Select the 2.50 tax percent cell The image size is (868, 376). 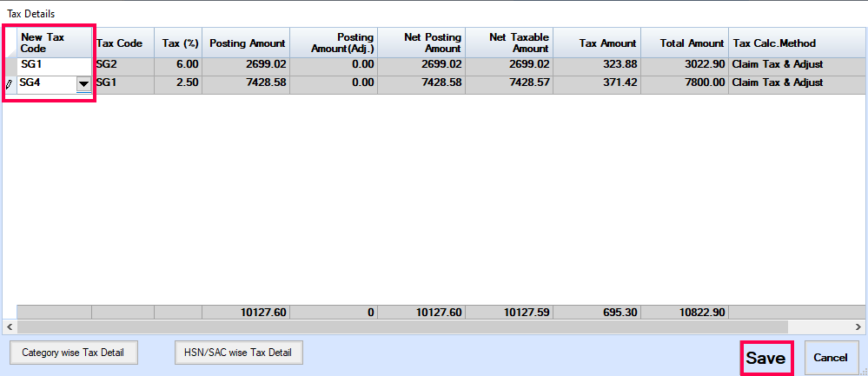point(178,83)
